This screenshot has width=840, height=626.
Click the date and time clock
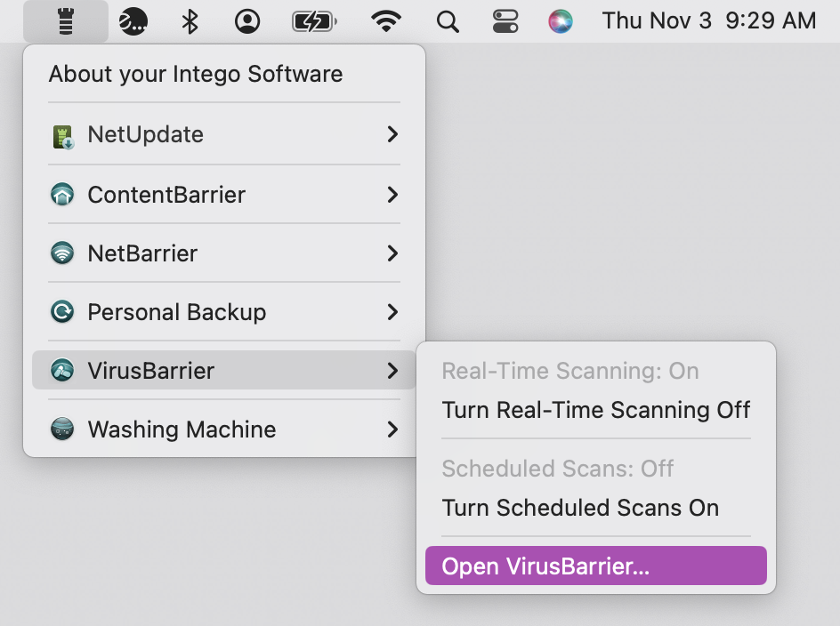pos(708,20)
